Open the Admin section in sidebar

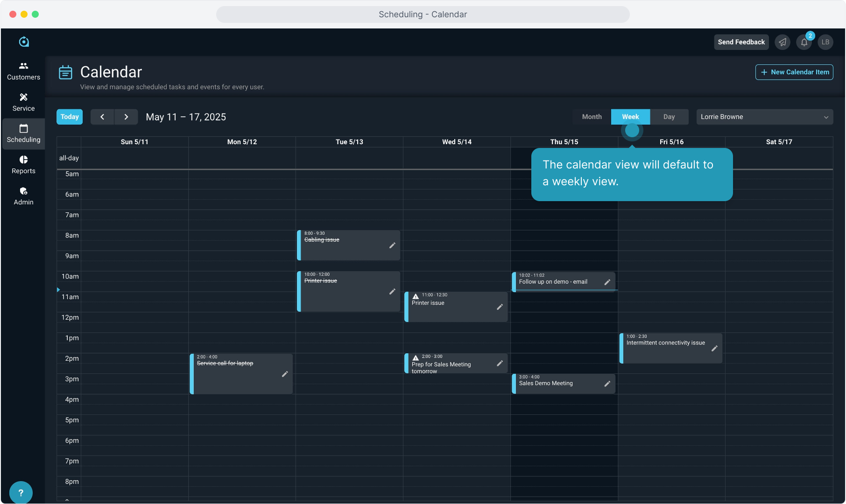23,196
